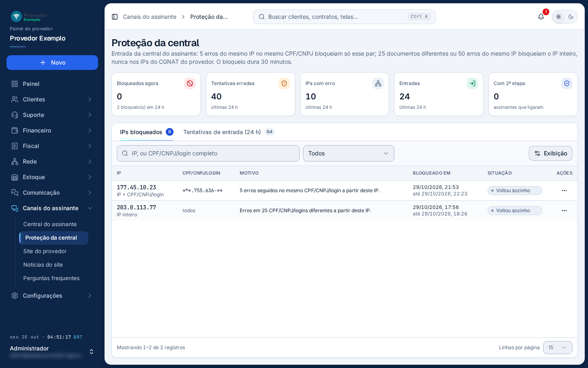
Task: Open the Administrador account switcher
Action: (x=52, y=352)
